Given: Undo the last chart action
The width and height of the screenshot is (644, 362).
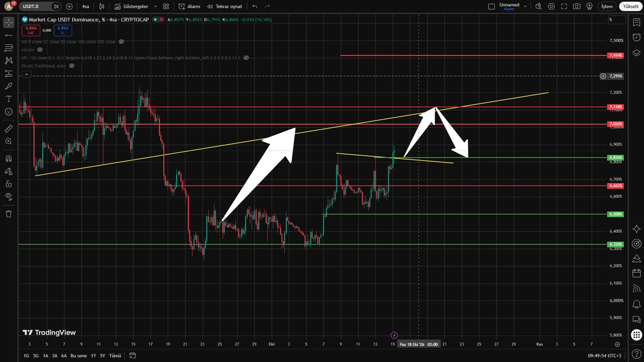Looking at the screenshot, I should click(254, 6).
